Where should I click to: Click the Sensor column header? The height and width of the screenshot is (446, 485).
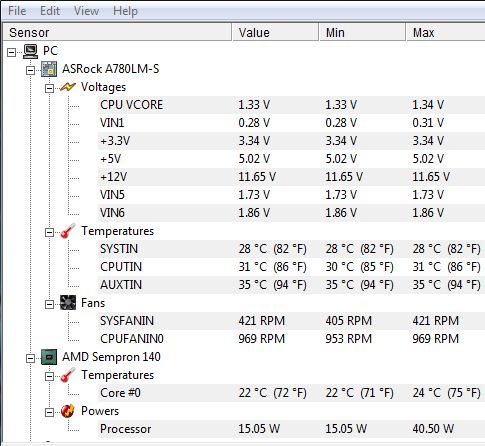click(117, 32)
